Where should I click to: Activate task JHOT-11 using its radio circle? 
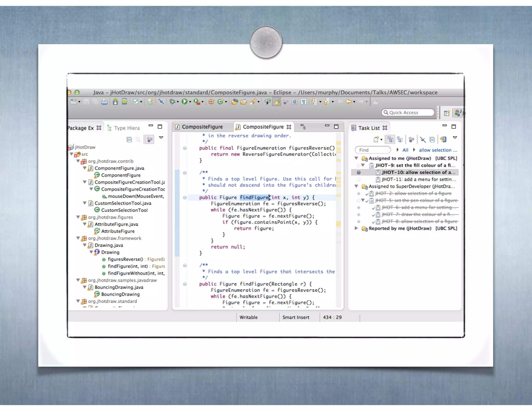coord(359,180)
